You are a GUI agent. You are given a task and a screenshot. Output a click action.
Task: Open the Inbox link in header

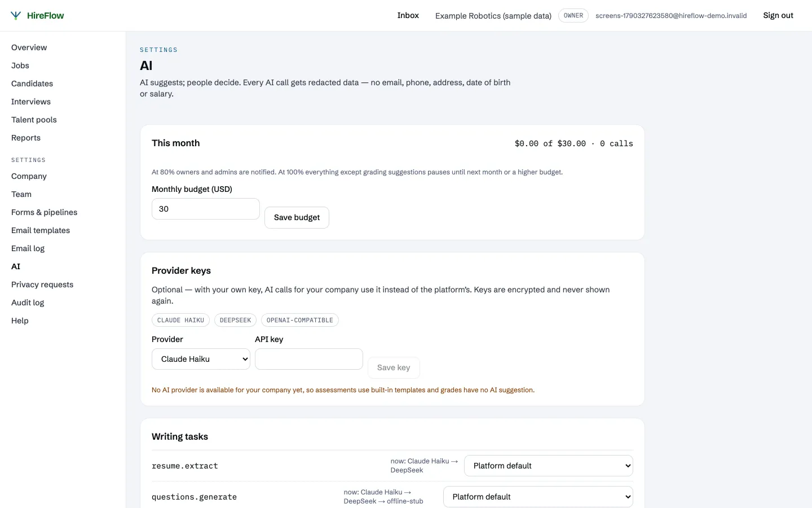[x=408, y=15]
